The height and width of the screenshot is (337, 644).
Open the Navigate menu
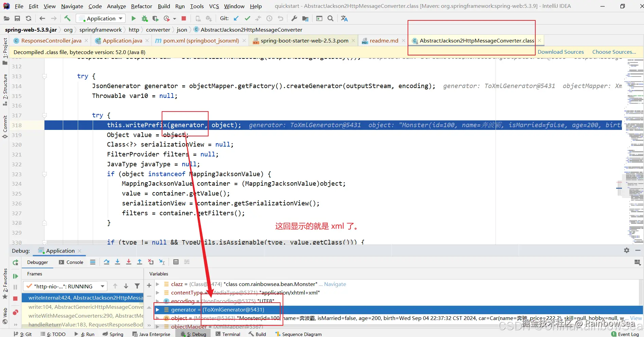(72, 6)
